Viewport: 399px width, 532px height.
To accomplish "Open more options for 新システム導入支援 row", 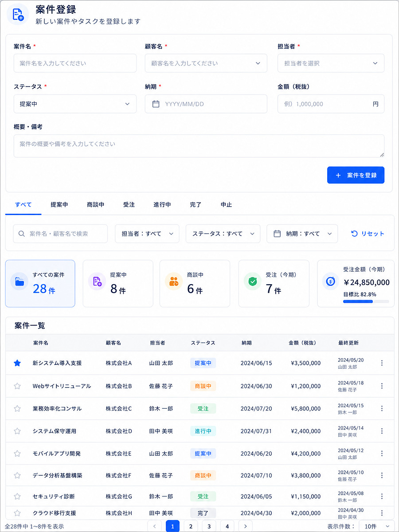I will click(x=382, y=363).
